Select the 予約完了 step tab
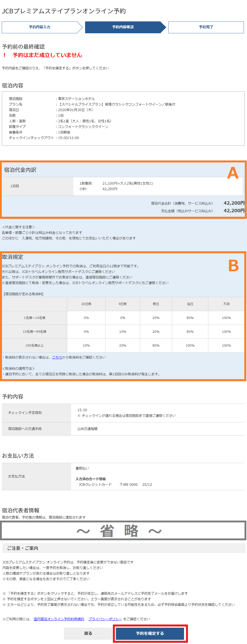Viewport: 247px width, 644px height. 206,27
